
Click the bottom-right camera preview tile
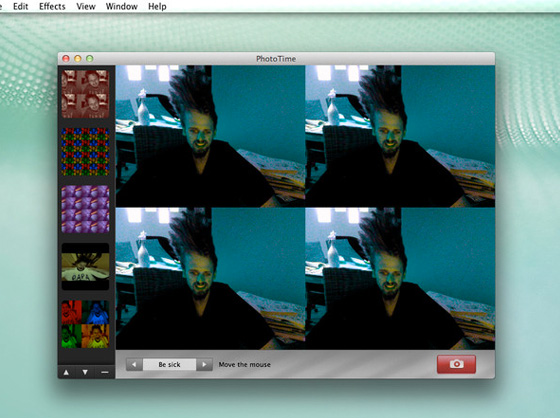(x=400, y=278)
